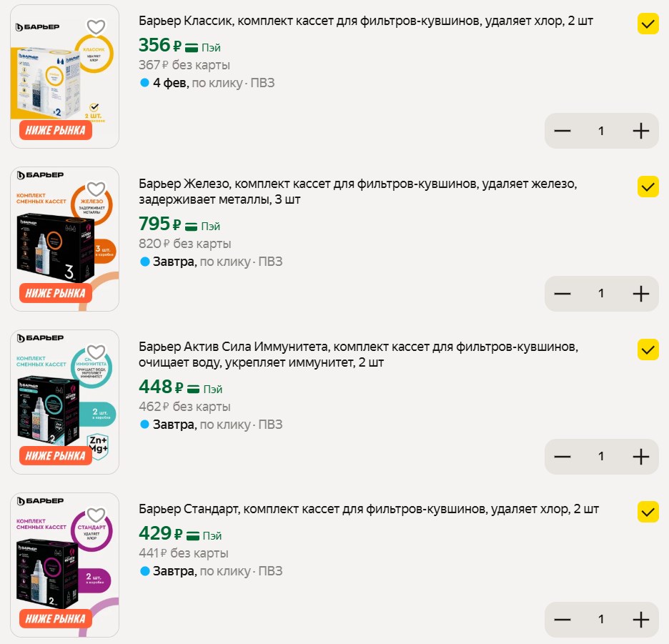Add Барьер Классик to favorites (heart icon)
The image size is (669, 644).
[x=96, y=27]
